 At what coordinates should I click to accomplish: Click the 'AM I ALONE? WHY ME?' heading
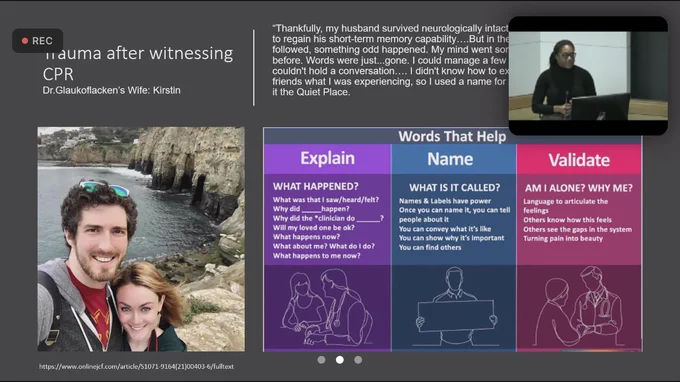(579, 188)
